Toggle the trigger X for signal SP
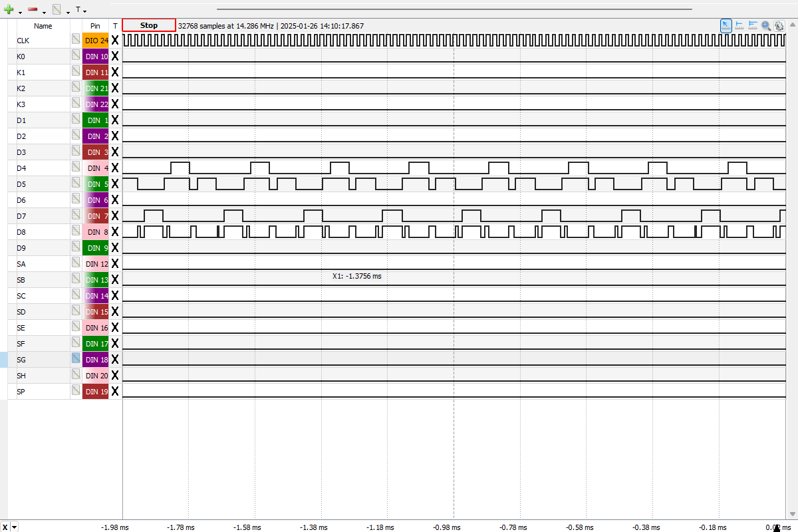Viewport: 798px width, 532px height. click(115, 392)
